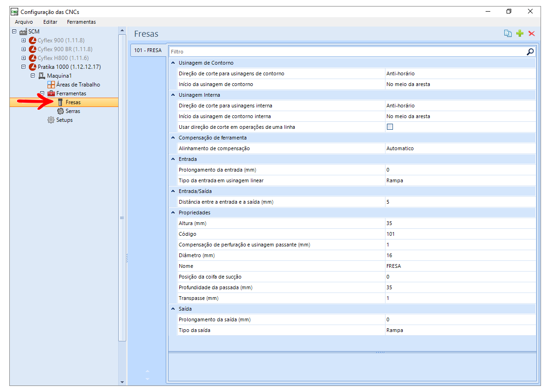This screenshot has height=392, width=548.
Task: Open the Arquivo menu
Action: point(24,22)
